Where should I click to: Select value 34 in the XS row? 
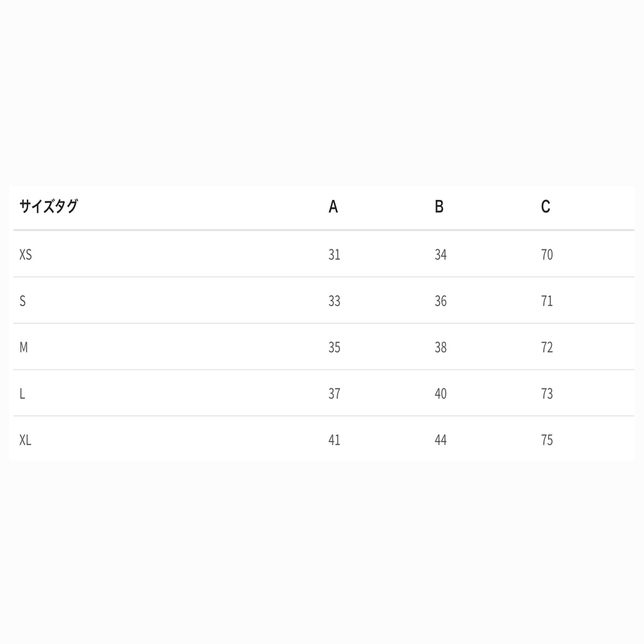click(x=440, y=255)
